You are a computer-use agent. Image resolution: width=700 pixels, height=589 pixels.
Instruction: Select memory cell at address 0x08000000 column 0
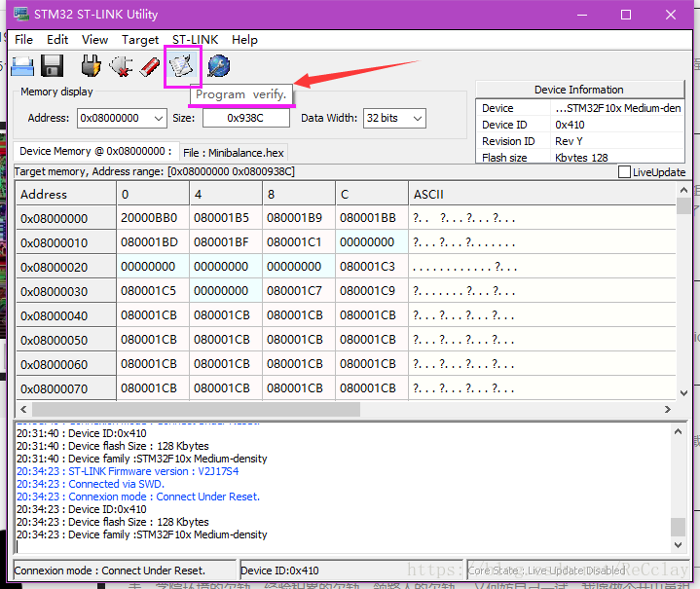[x=147, y=219]
